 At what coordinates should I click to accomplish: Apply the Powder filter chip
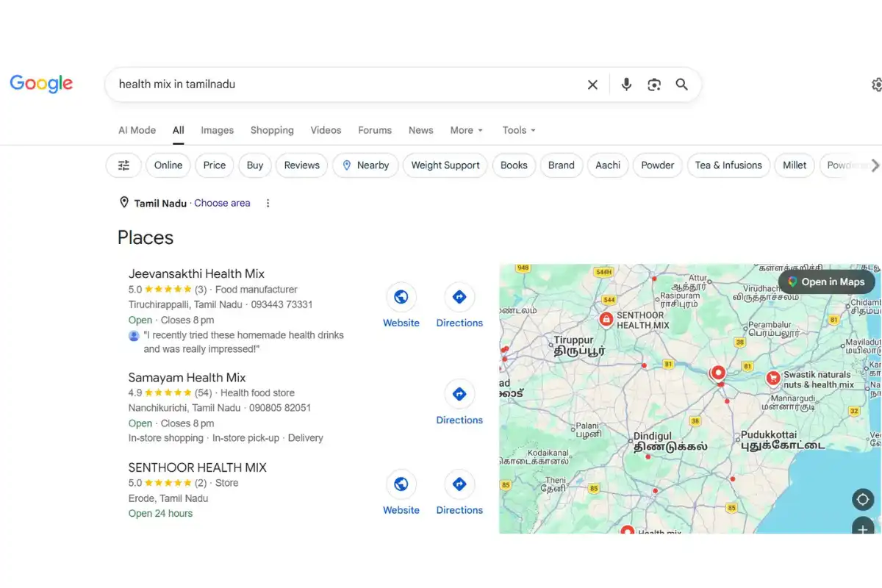click(658, 165)
